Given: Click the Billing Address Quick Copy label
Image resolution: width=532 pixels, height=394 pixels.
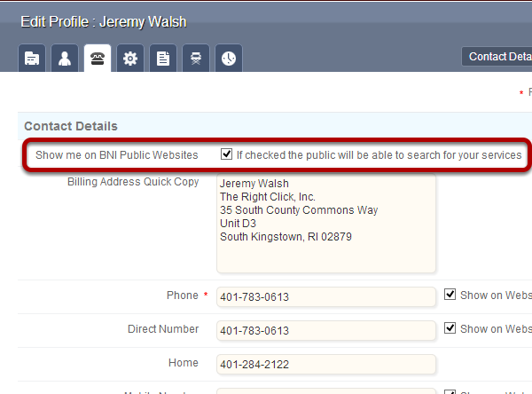Looking at the screenshot, I should [133, 182].
